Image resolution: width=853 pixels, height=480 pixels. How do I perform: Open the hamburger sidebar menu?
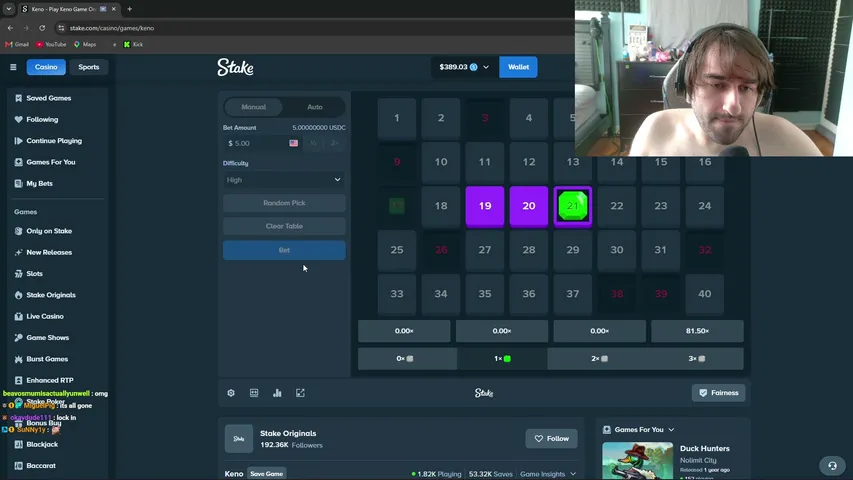coord(13,67)
